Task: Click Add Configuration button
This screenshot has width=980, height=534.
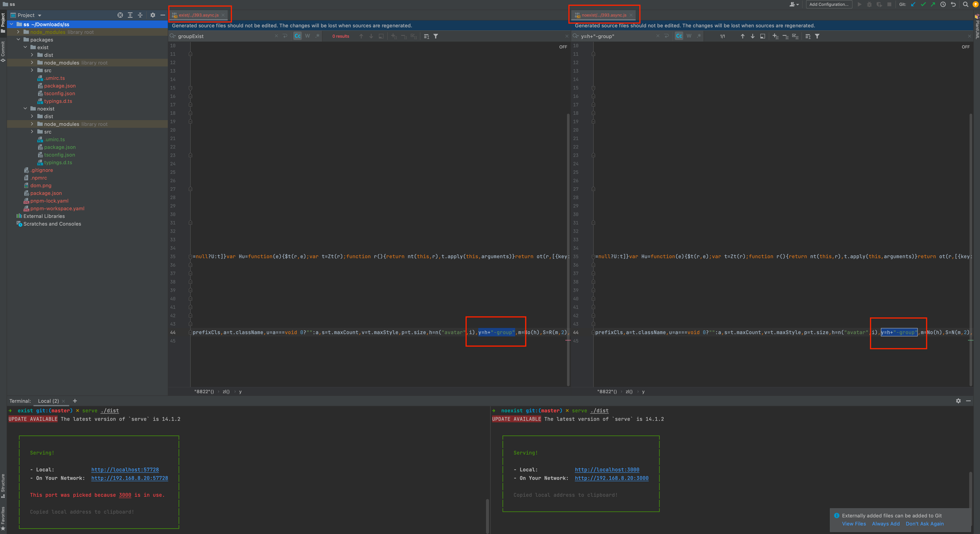Action: pyautogui.click(x=828, y=5)
